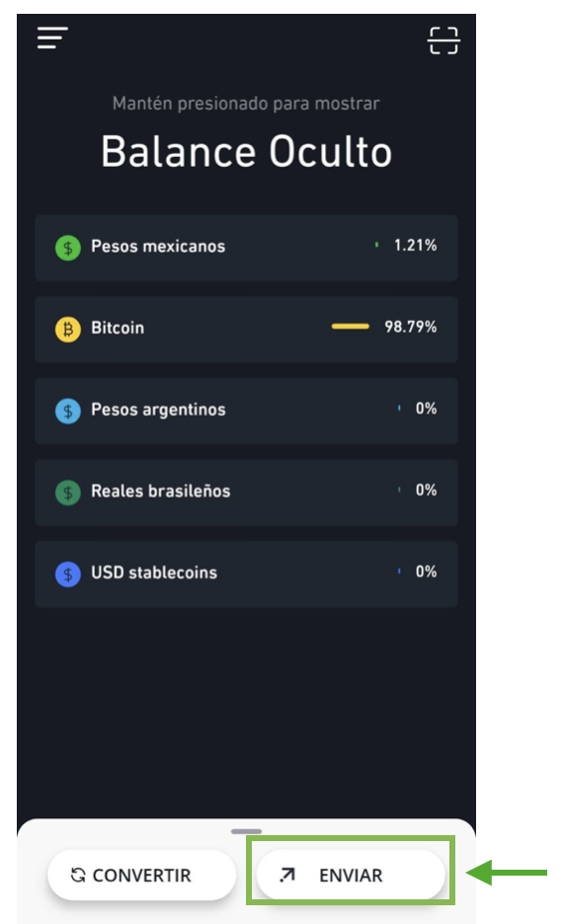Tap the green Pesos mexicanos dollar icon
This screenshot has height=924, width=563.
[x=68, y=248]
